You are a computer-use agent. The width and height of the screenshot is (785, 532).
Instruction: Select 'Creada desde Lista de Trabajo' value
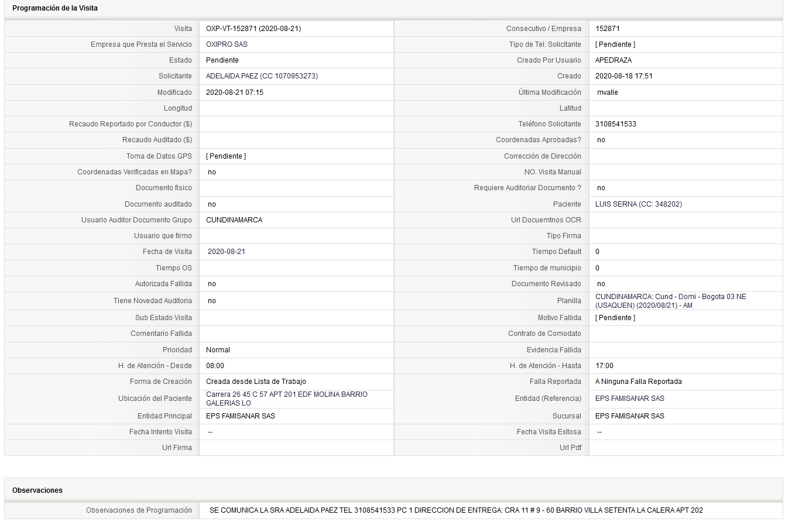pyautogui.click(x=256, y=382)
